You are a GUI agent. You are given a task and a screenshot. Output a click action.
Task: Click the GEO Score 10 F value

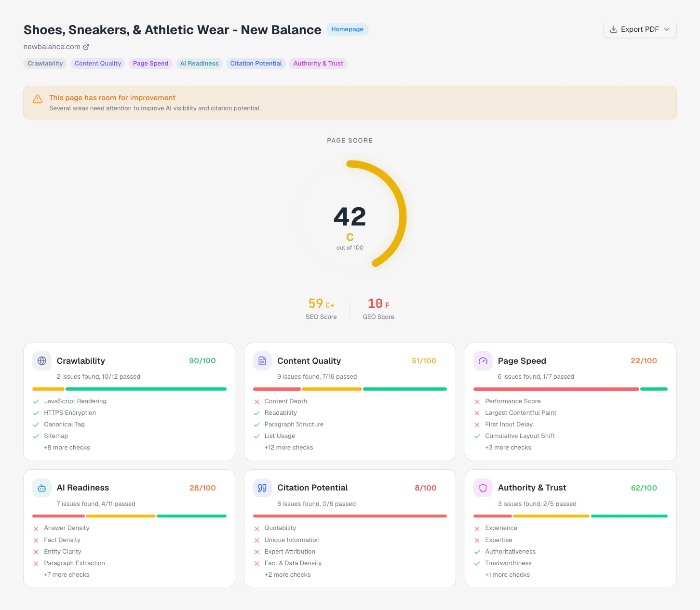(x=378, y=304)
